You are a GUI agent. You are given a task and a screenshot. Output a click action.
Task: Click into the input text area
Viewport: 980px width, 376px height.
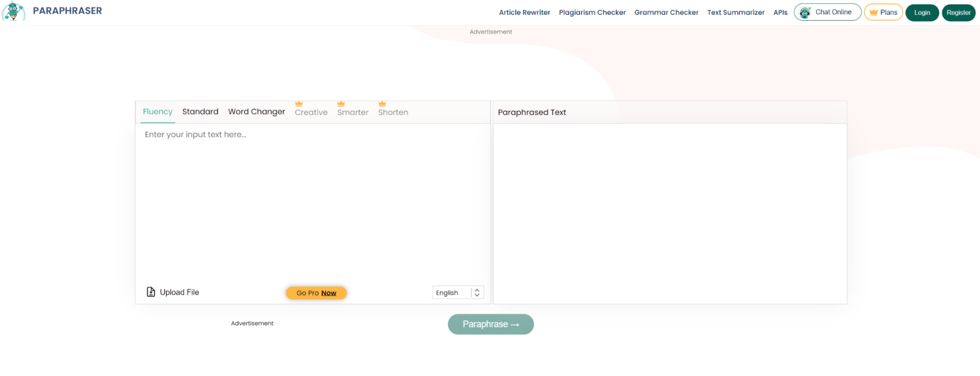[x=312, y=201]
